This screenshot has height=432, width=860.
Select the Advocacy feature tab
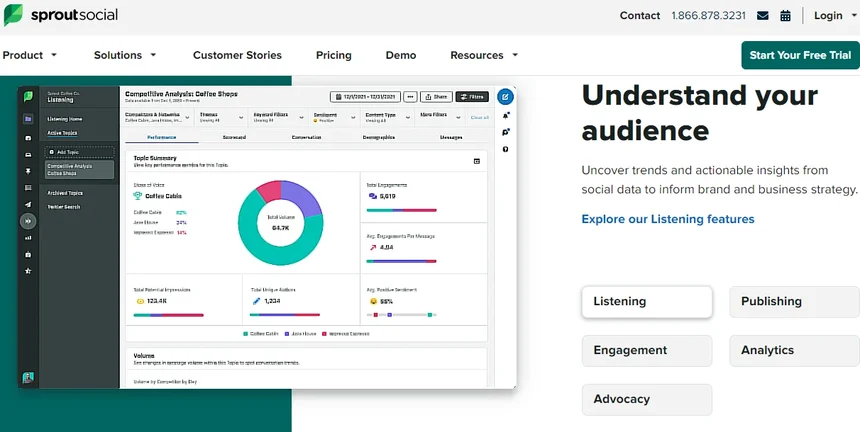647,399
